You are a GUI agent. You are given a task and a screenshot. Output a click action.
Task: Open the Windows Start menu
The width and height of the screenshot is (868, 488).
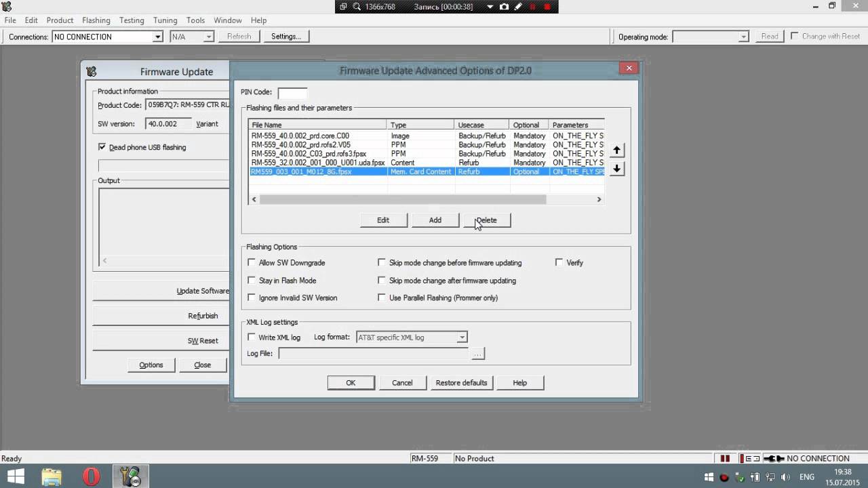coord(16,476)
